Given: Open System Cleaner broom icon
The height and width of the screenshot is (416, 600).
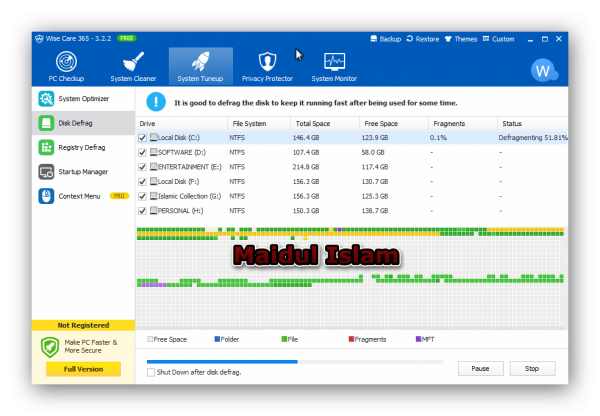Looking at the screenshot, I should point(133,62).
